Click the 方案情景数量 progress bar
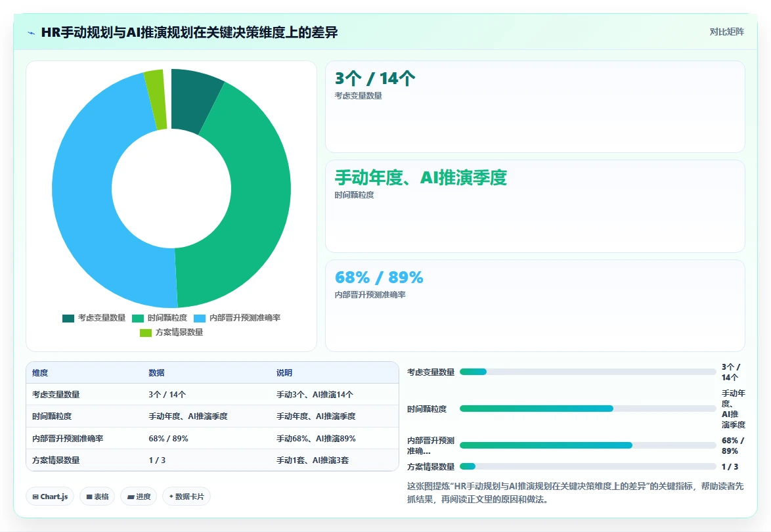The width and height of the screenshot is (771, 532). (x=588, y=466)
